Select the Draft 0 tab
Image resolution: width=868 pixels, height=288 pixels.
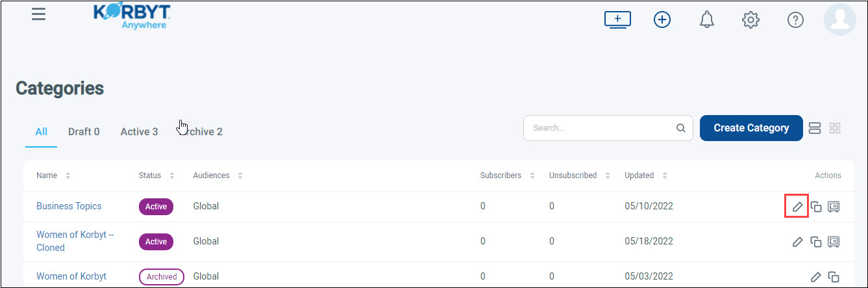(84, 132)
